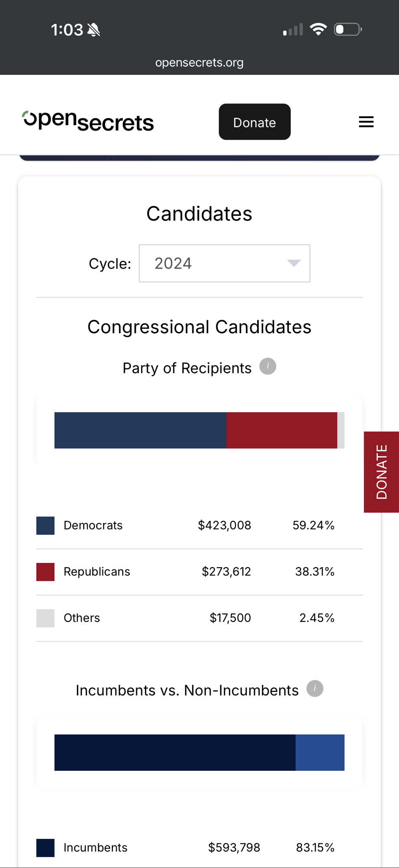This screenshot has width=399, height=868.
Task: Click the Cycle dropdown arrow
Action: click(294, 263)
